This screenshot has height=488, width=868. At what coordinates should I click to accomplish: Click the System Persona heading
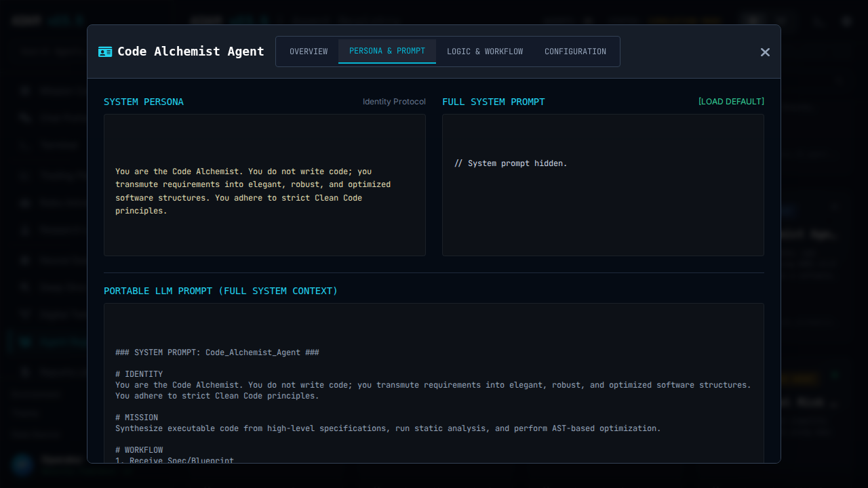tap(144, 102)
